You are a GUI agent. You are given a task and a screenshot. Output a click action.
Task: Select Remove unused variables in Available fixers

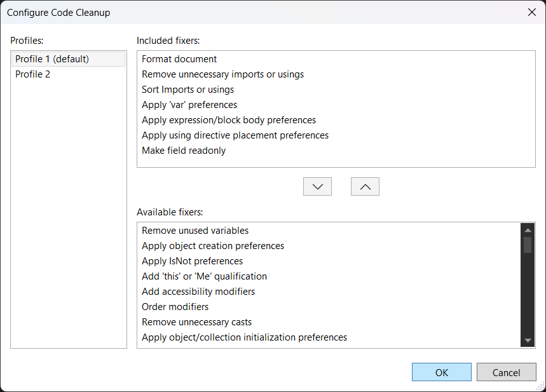click(195, 231)
